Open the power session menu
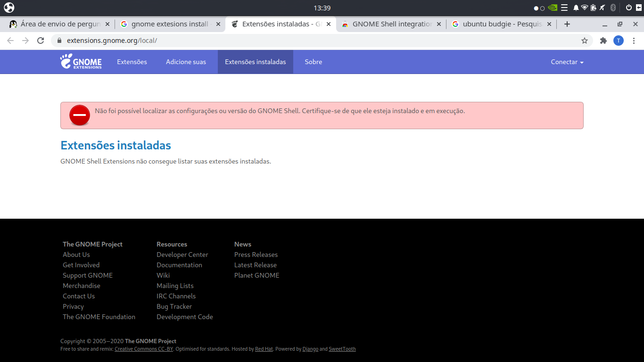The height and width of the screenshot is (362, 644). tap(629, 8)
